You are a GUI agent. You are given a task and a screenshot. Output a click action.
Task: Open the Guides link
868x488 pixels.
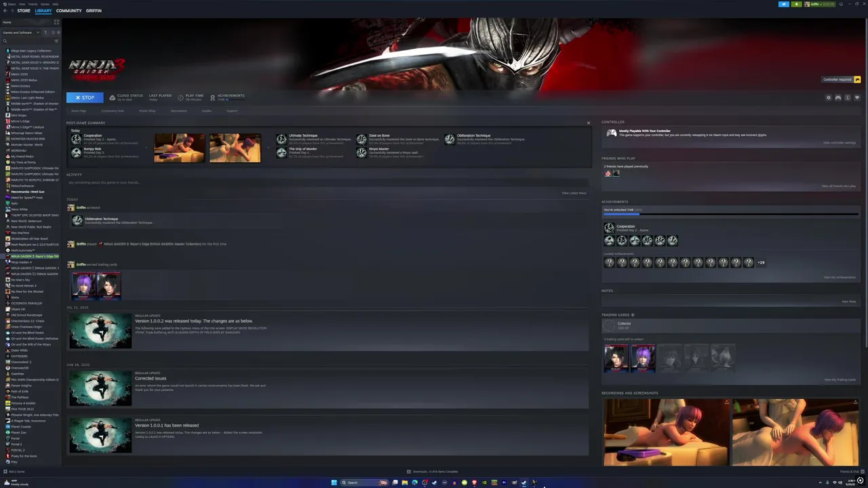(x=207, y=110)
